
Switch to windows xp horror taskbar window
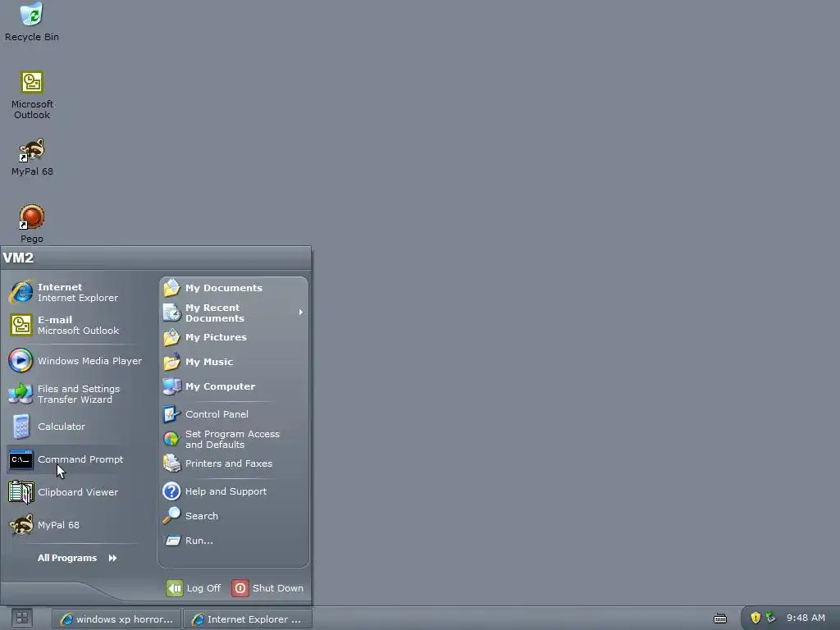click(116, 619)
